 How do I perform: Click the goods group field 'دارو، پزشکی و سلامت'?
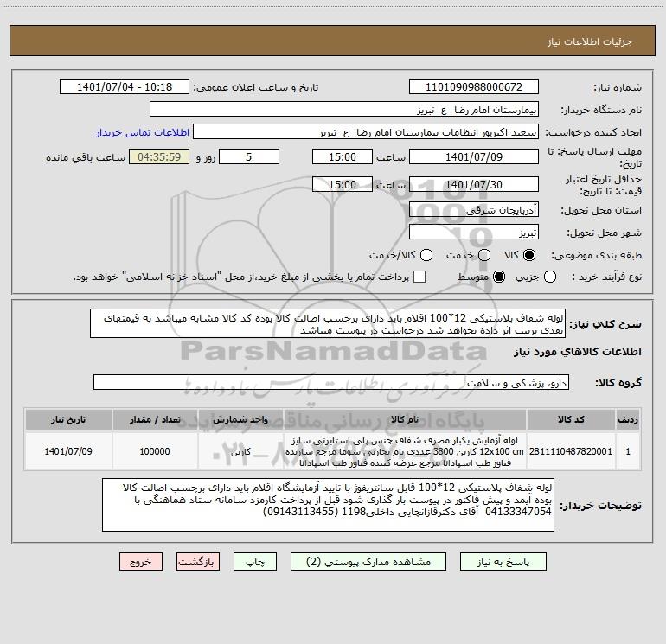pyautogui.click(x=331, y=382)
